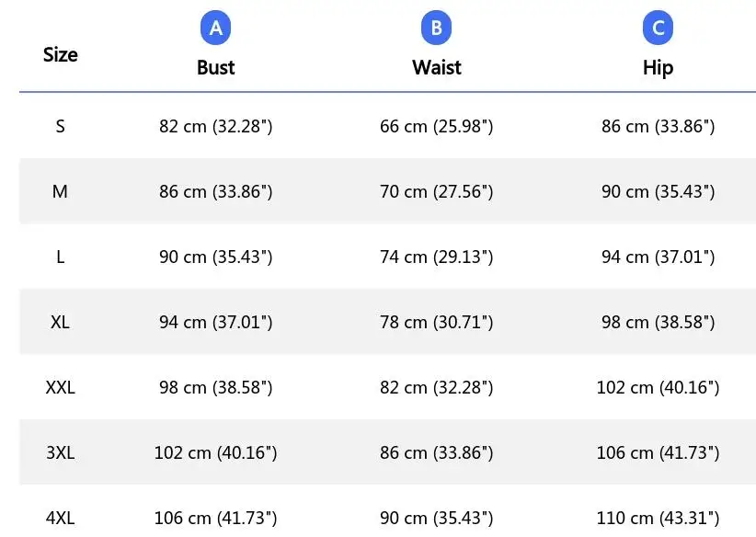Select bust value 106 cm (41.73")
The width and height of the screenshot is (756, 537).
tap(215, 519)
